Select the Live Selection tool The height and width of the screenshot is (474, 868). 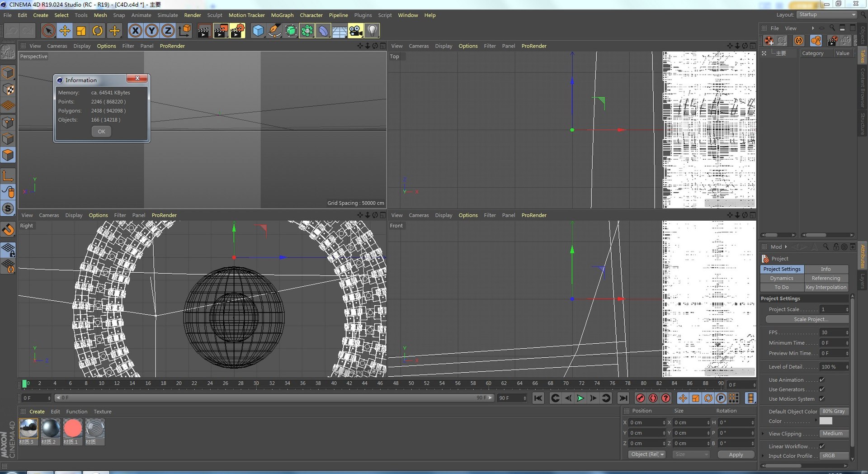click(x=48, y=31)
